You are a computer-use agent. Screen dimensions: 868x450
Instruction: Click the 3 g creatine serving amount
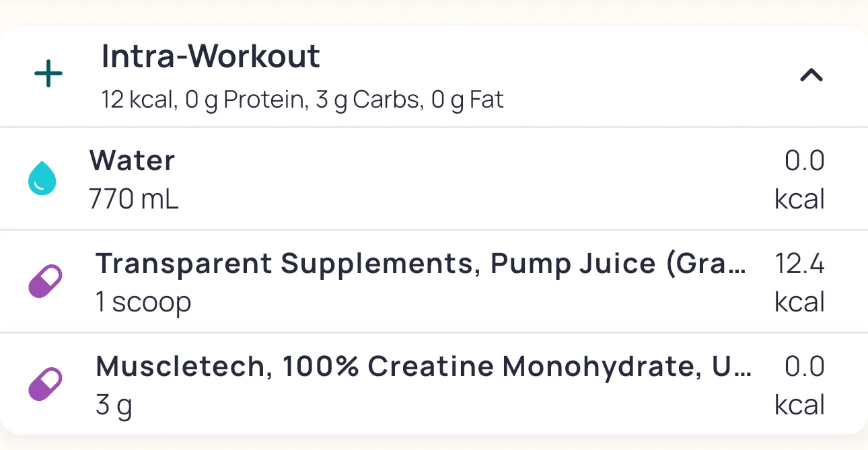[114, 406]
